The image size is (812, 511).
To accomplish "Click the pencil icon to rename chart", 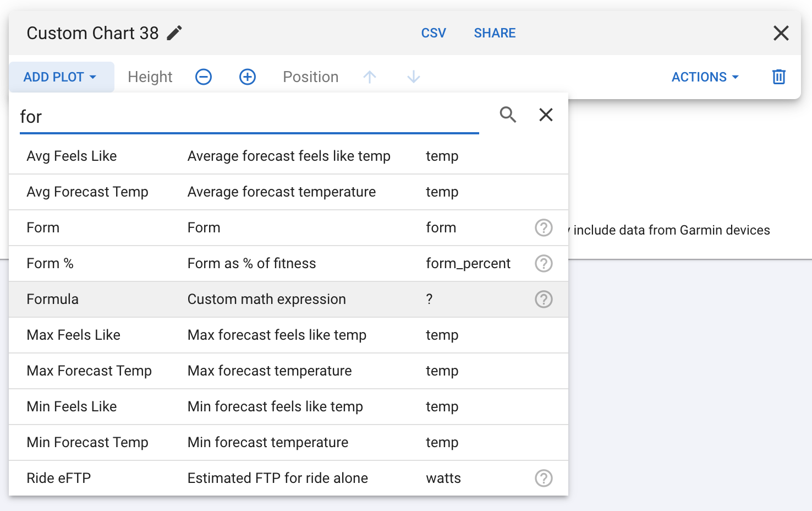I will 174,33.
